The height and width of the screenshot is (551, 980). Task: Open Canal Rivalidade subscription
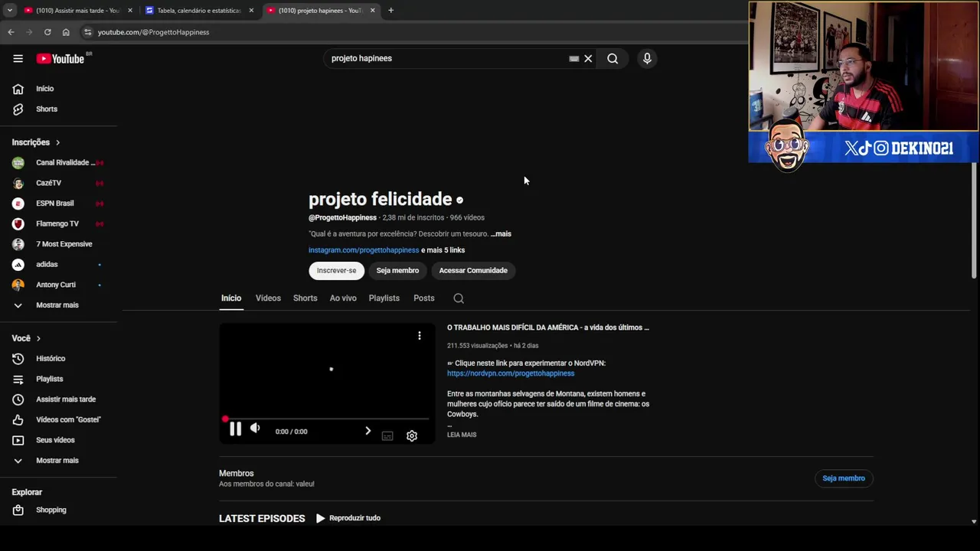pos(58,162)
